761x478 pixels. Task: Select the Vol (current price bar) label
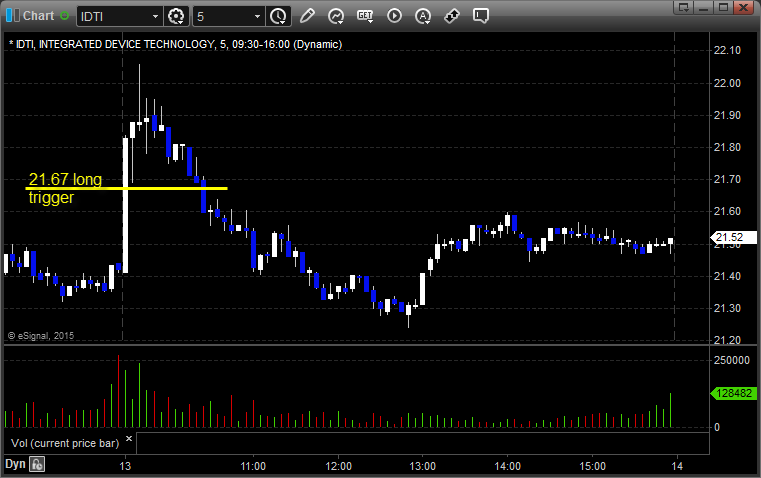[x=64, y=442]
